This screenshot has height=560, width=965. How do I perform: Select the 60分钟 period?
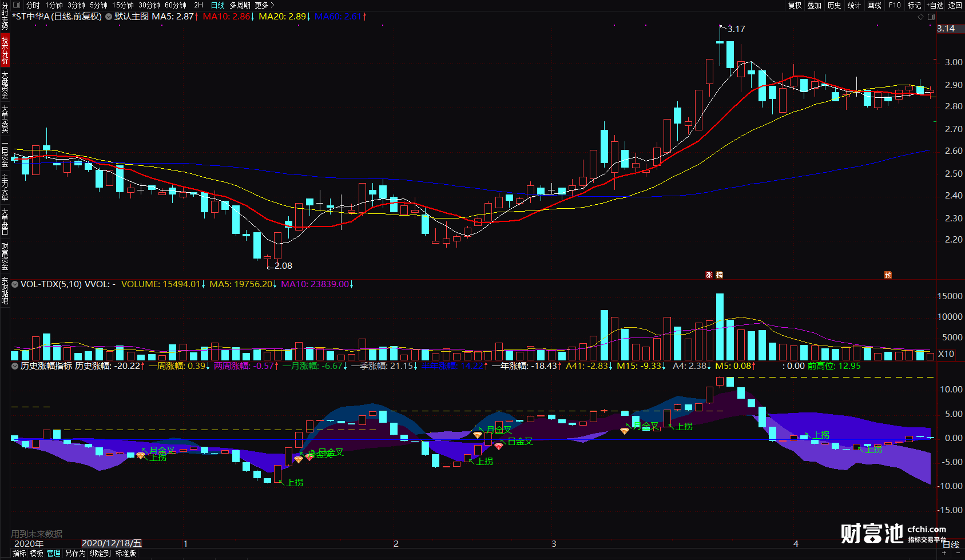point(176,5)
